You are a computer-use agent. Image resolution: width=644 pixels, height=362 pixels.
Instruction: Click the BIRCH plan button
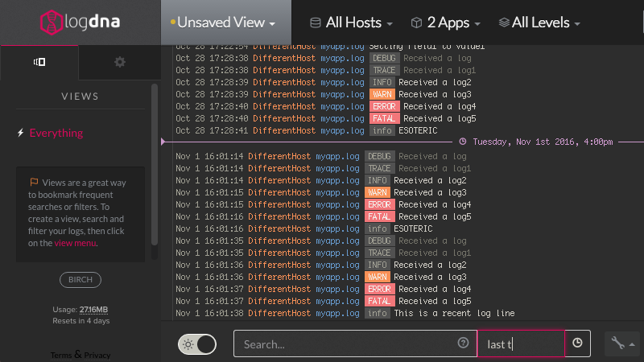click(x=80, y=279)
